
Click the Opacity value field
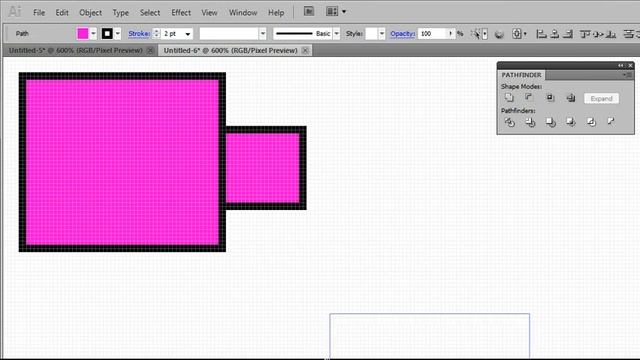[x=433, y=33]
